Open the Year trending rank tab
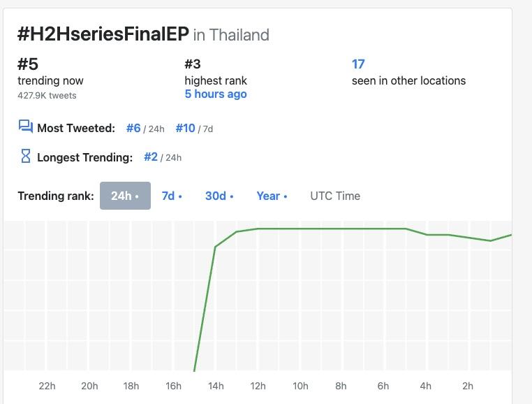This screenshot has height=404, width=532. 272,196
